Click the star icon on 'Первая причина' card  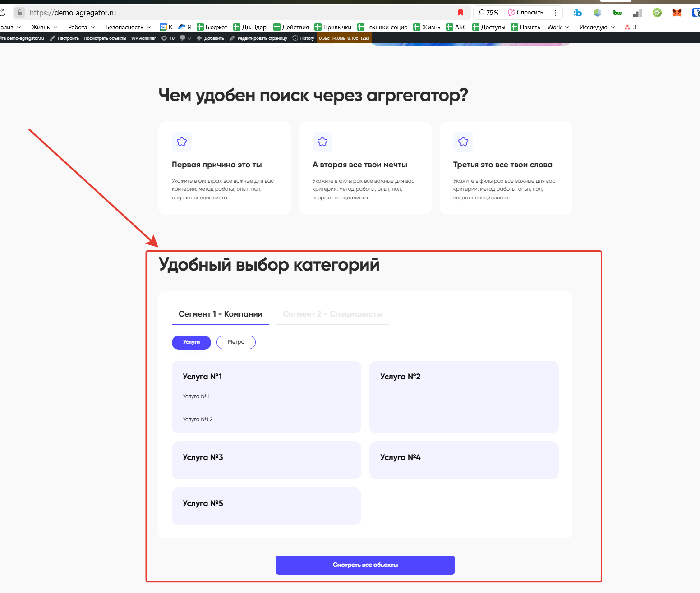[x=182, y=142]
